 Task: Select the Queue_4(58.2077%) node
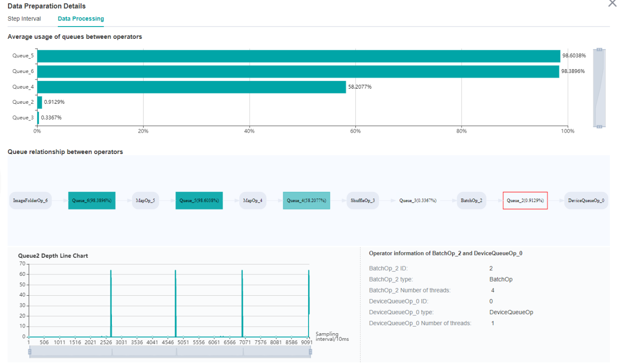point(306,200)
